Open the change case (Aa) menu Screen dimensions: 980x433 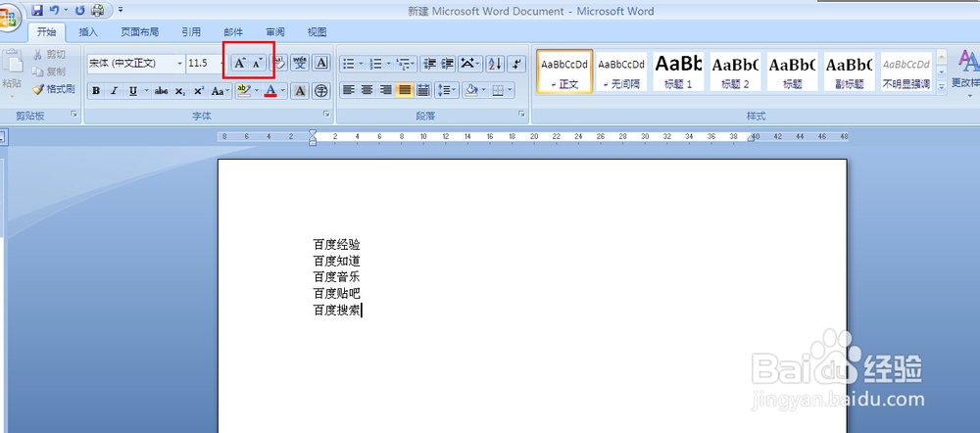click(x=220, y=91)
